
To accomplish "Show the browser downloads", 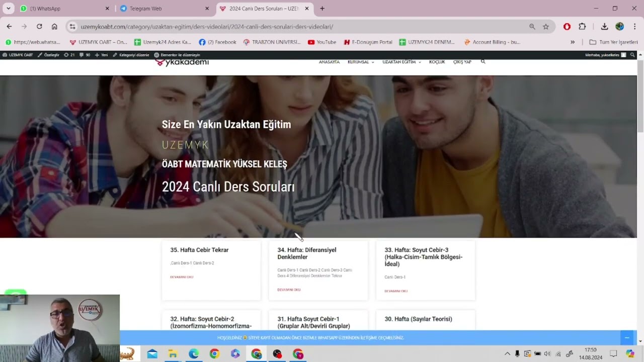I will [605, 27].
